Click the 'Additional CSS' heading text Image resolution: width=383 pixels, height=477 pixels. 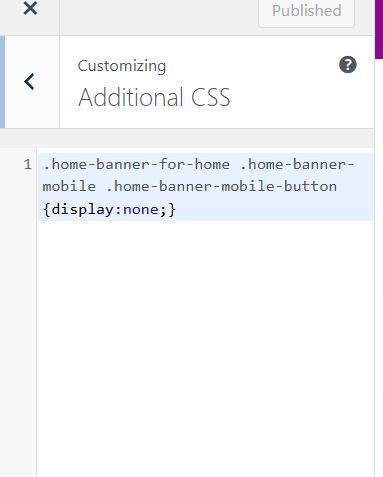154,98
